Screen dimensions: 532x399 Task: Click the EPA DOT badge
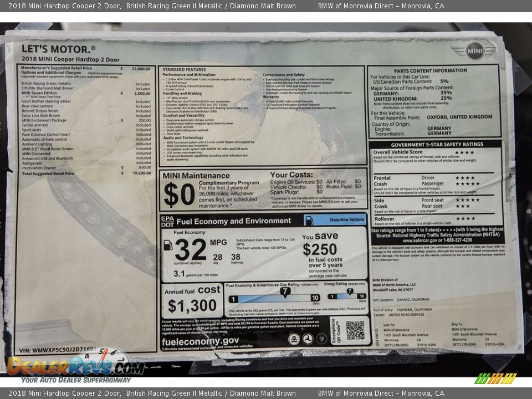click(167, 221)
